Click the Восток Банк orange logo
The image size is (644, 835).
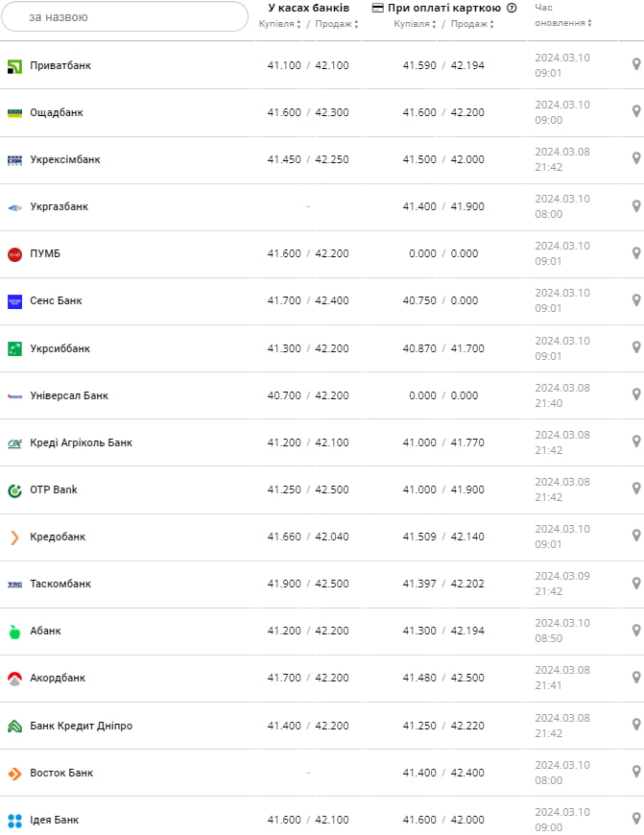pyautogui.click(x=14, y=774)
